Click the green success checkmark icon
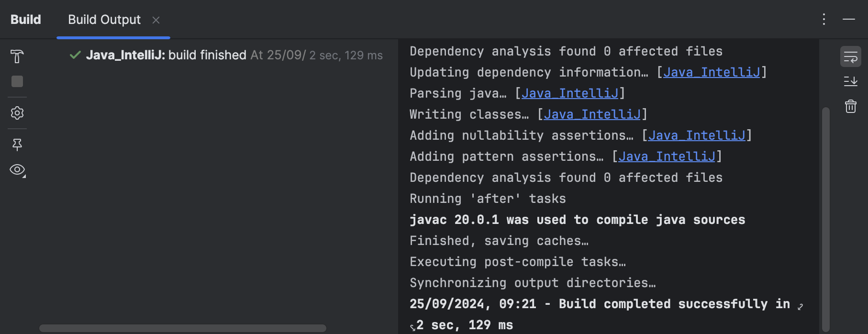Screen dimensions: 868x334 click(x=75, y=55)
